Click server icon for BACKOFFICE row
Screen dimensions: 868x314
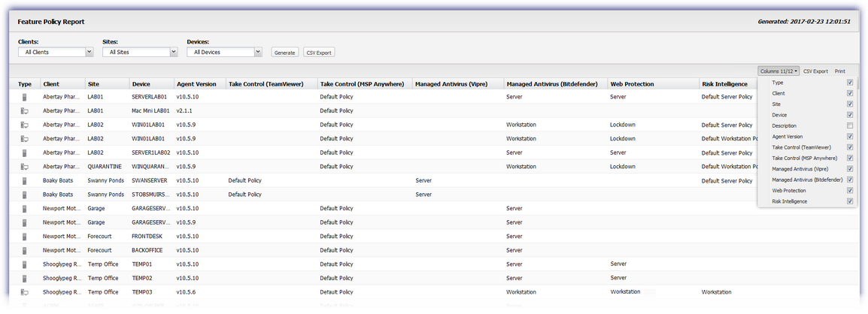pyautogui.click(x=24, y=250)
